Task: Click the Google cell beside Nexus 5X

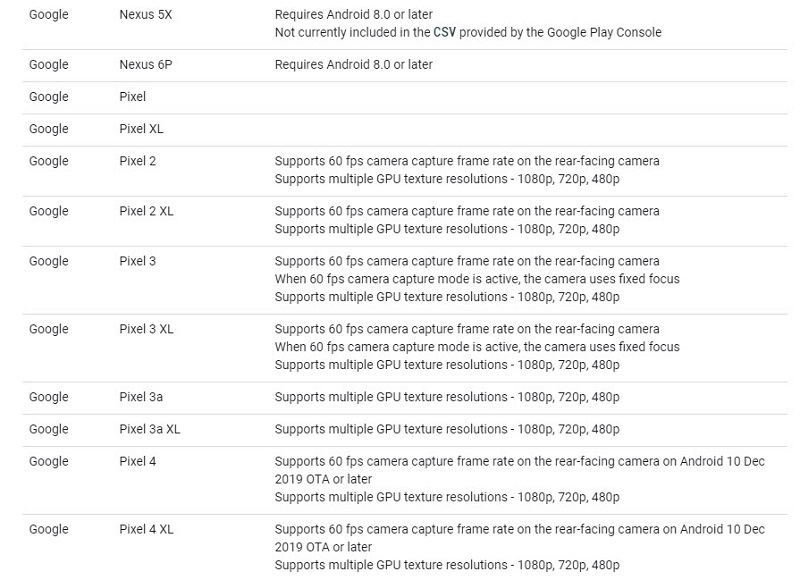Action: [49, 15]
